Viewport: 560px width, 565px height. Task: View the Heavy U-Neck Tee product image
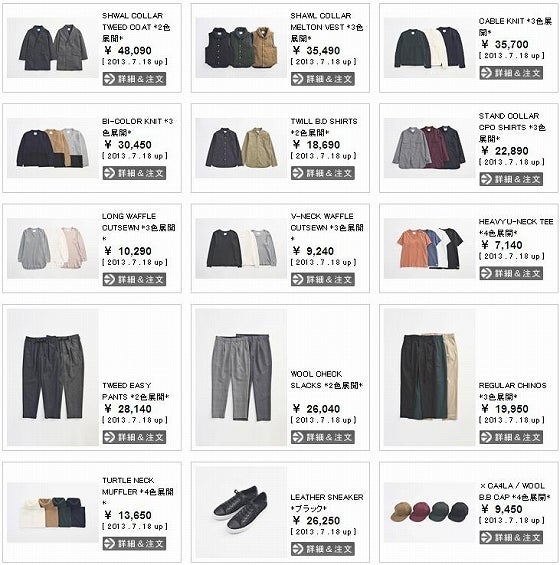point(430,248)
